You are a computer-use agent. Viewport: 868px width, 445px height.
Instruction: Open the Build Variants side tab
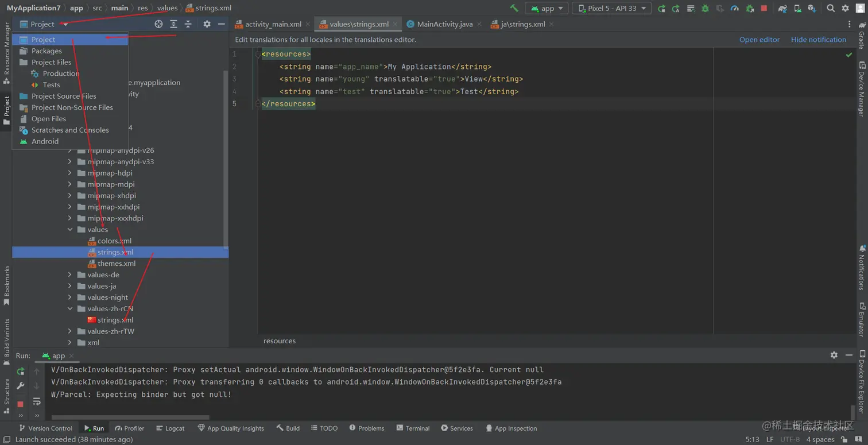pyautogui.click(x=6, y=343)
